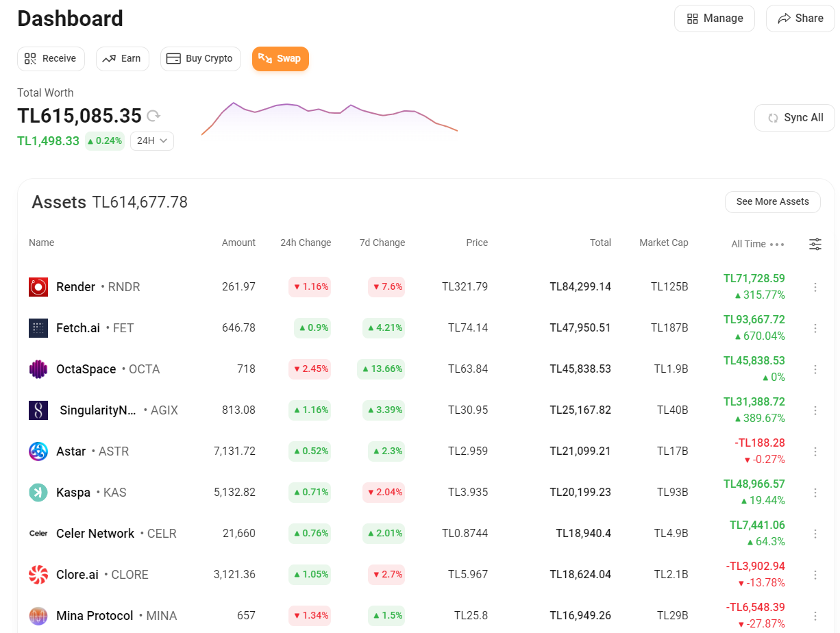This screenshot has width=840, height=633.
Task: Click the Mina Protocol logo icon
Action: pos(38,616)
